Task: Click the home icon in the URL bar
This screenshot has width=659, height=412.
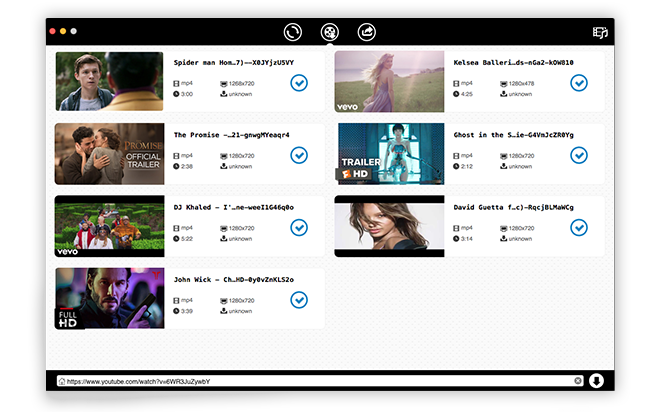Action: (62, 381)
